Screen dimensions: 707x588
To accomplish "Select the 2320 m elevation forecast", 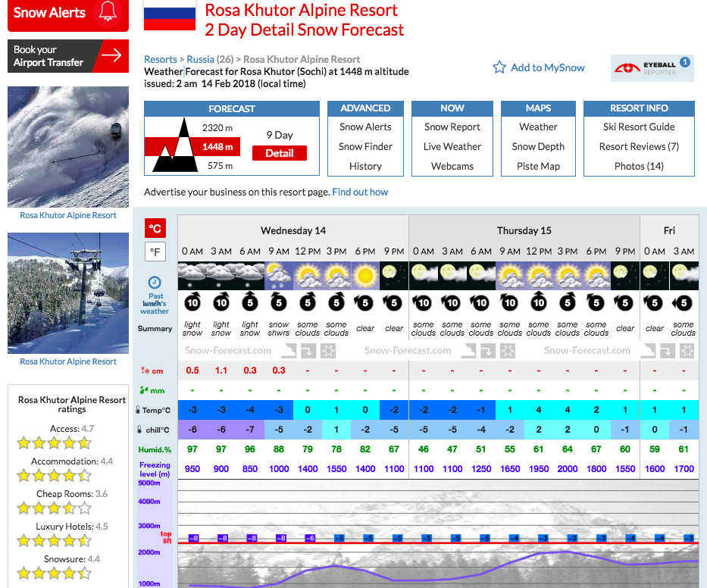I will pyautogui.click(x=217, y=127).
